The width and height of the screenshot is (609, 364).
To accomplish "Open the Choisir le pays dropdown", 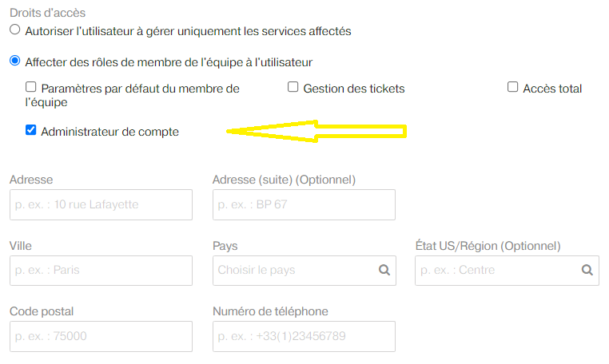I will (x=304, y=271).
